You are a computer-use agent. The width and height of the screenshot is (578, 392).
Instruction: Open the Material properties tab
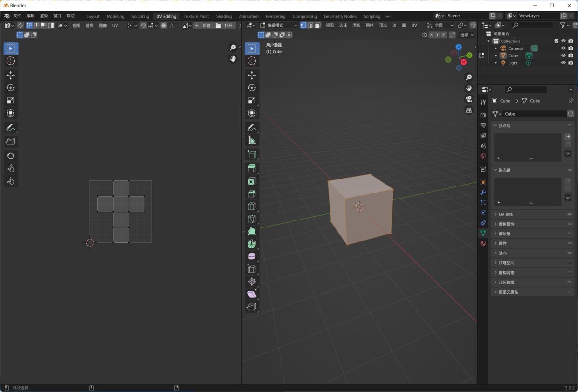click(483, 243)
